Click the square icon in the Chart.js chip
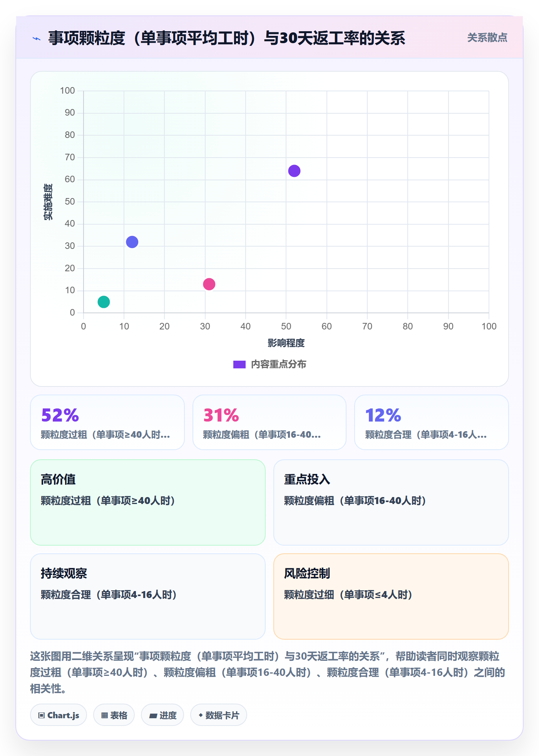The height and width of the screenshot is (756, 539). coord(42,716)
